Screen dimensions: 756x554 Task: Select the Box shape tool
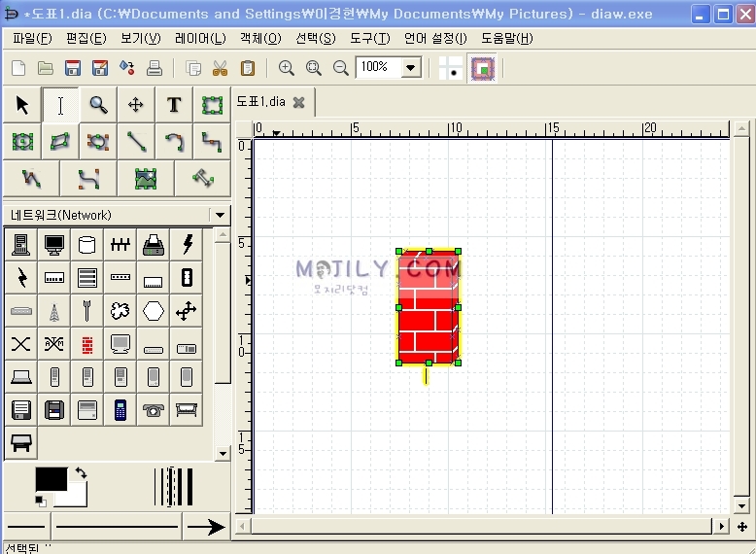[212, 105]
